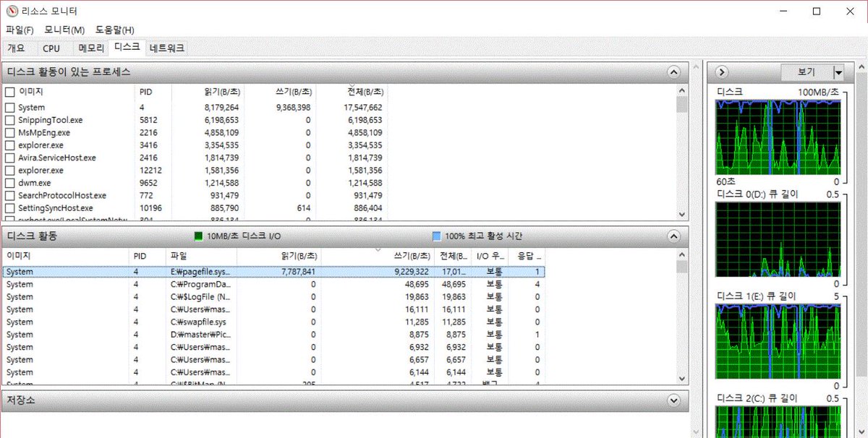Check the System process checkbox

point(10,108)
